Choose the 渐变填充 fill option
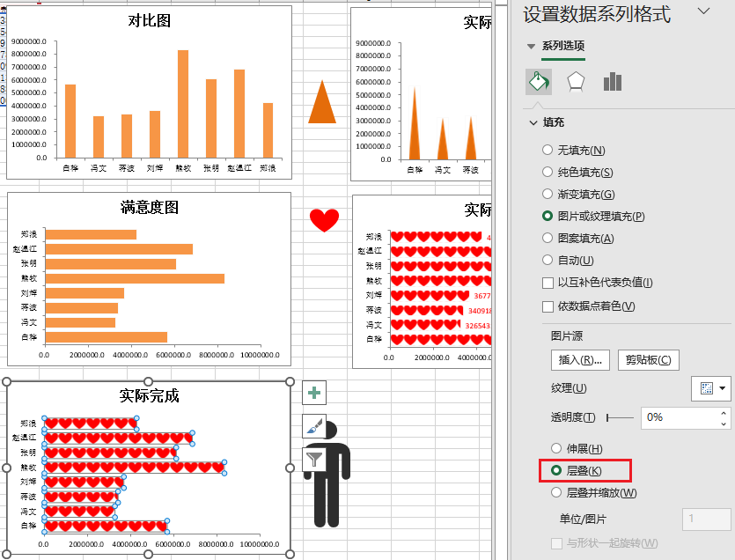This screenshot has height=560, width=735. coord(548,195)
